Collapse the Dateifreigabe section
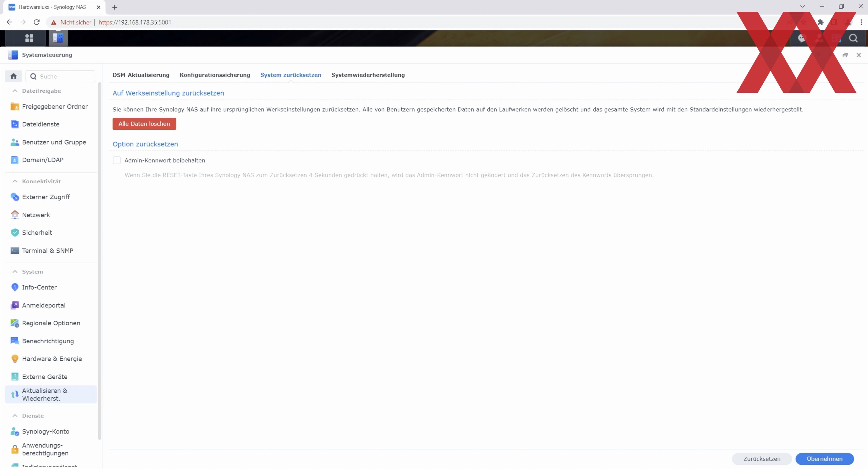 tap(15, 91)
